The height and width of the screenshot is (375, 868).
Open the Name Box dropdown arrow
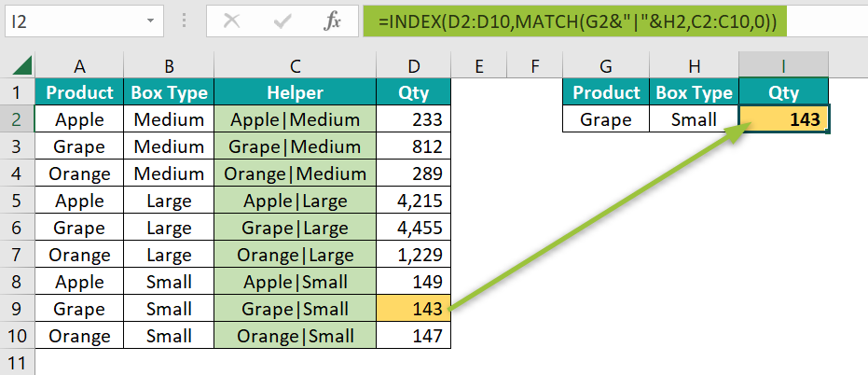click(150, 21)
